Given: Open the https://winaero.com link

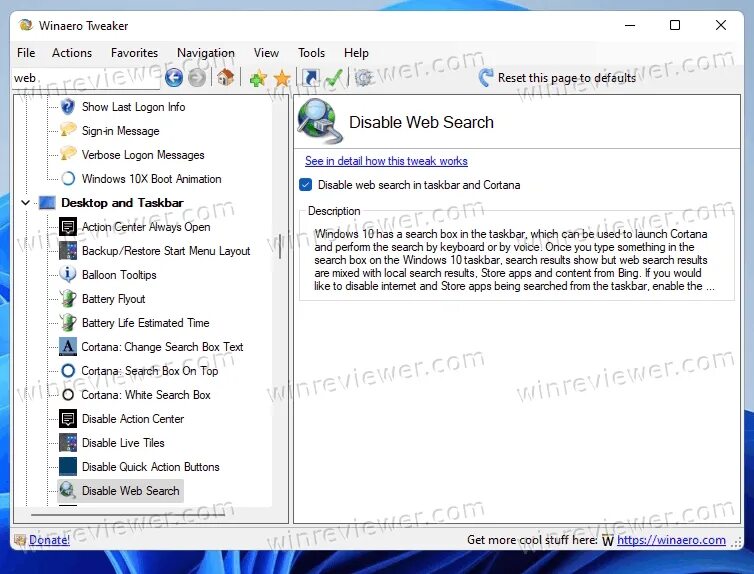Looking at the screenshot, I should tap(671, 540).
